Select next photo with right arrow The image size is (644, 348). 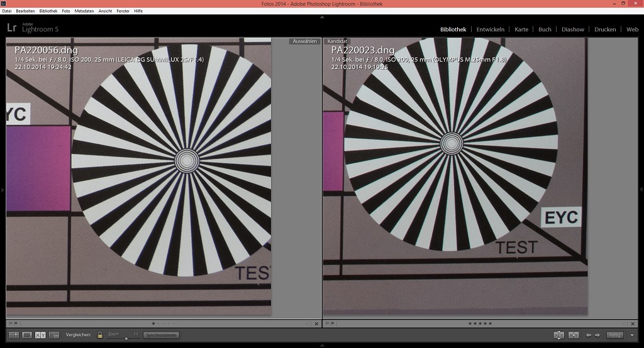(x=597, y=335)
